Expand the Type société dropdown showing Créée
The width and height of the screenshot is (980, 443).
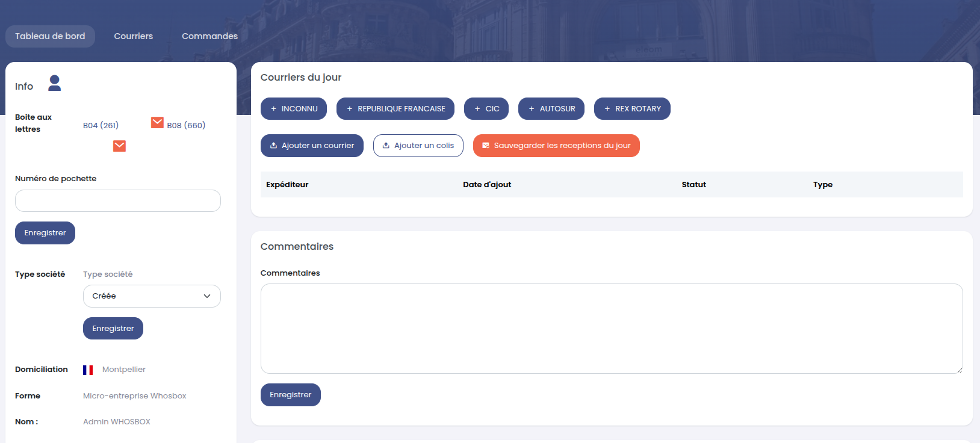pos(152,296)
